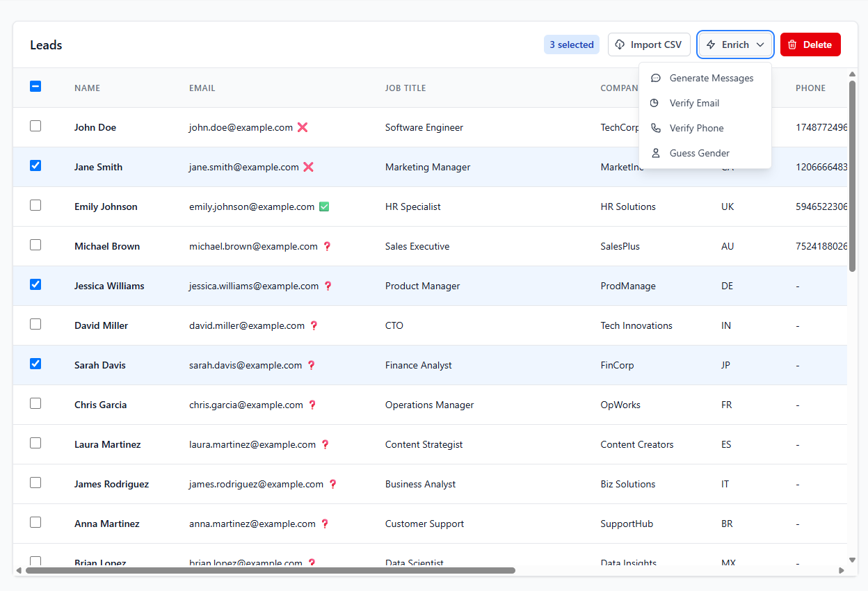Tick the checkbox for Laura Martinez
The width and height of the screenshot is (868, 591).
pyautogui.click(x=35, y=443)
